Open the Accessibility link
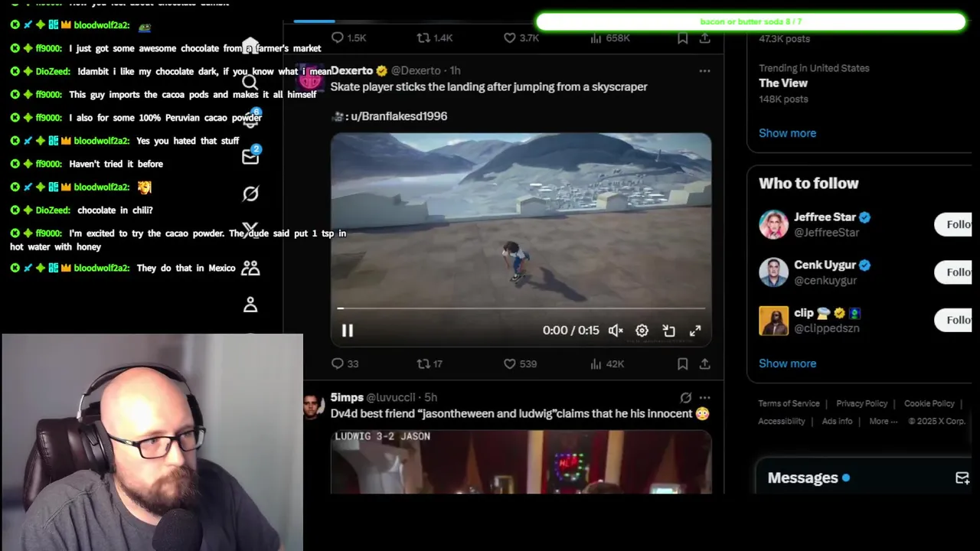Viewport: 980px width, 551px height. pos(781,421)
